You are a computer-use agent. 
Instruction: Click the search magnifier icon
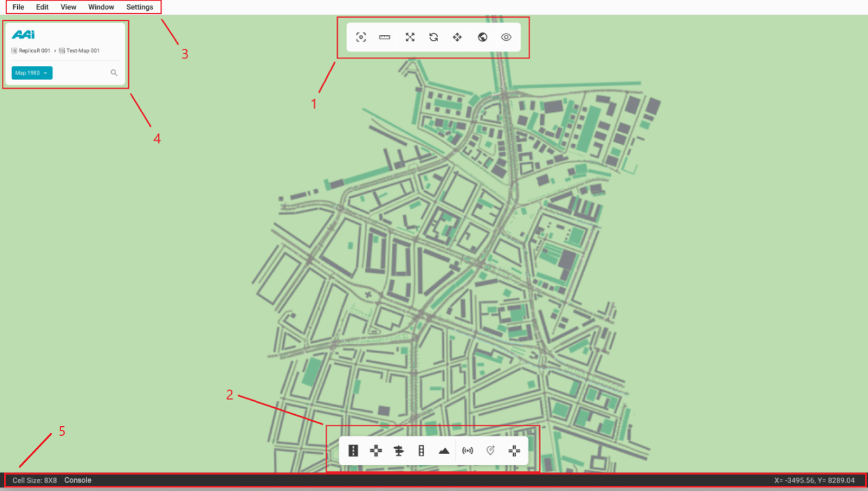point(114,73)
